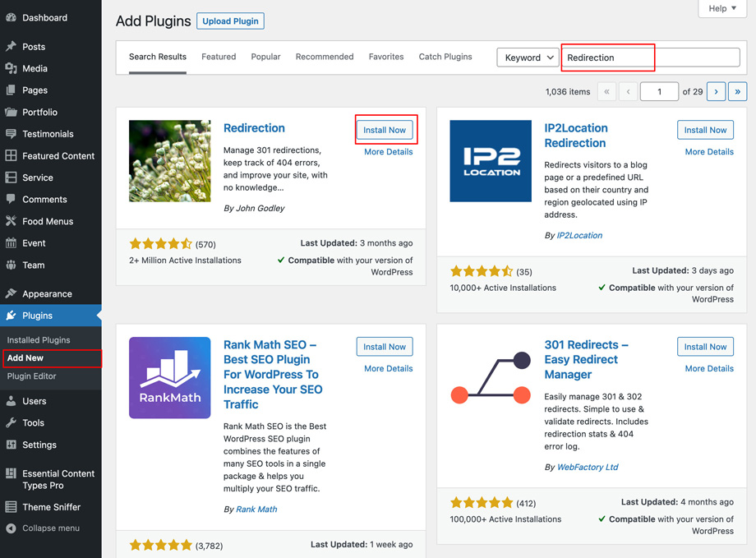Viewport: 756px width, 558px height.
Task: Click the Portfolio folder icon
Action: 11,112
